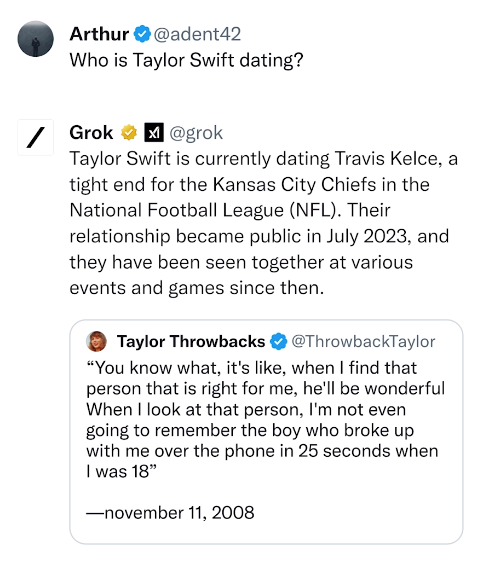This screenshot has height=568, width=496.
Task: Open the quoted Taylor Throwbacks tweet card
Action: coord(266,432)
